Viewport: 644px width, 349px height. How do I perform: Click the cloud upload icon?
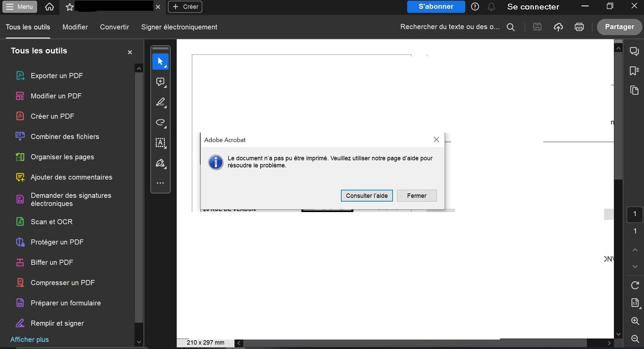558,27
